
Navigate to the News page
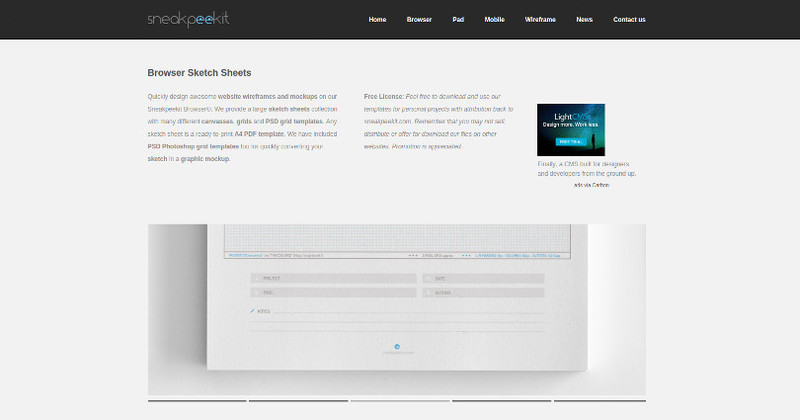(584, 19)
